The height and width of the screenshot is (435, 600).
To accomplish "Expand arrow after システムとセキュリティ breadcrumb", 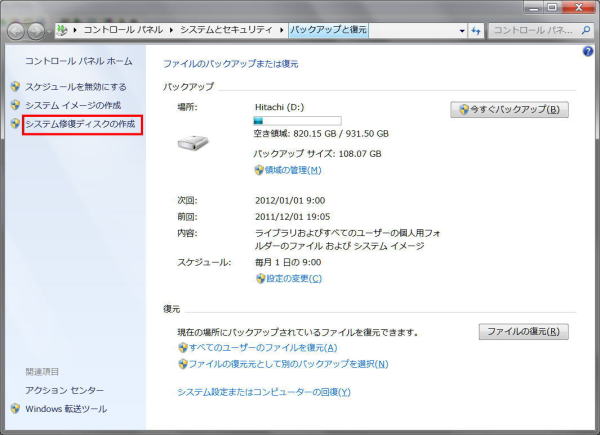I will click(281, 30).
